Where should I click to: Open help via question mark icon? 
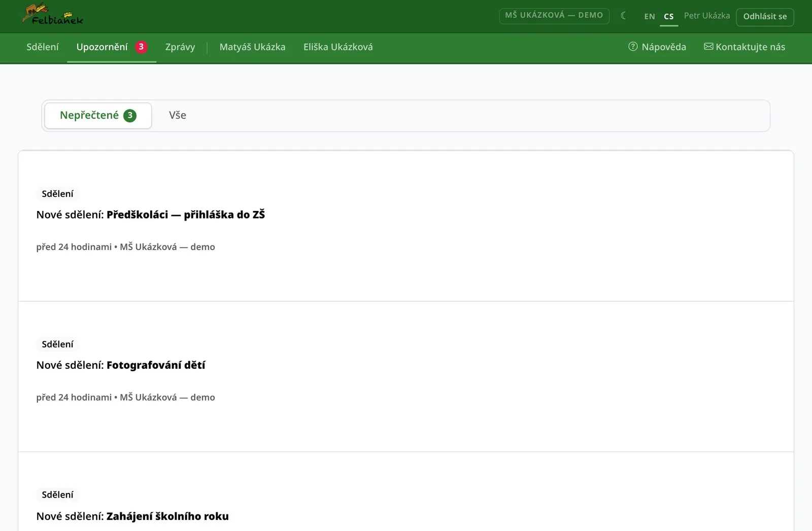(633, 47)
